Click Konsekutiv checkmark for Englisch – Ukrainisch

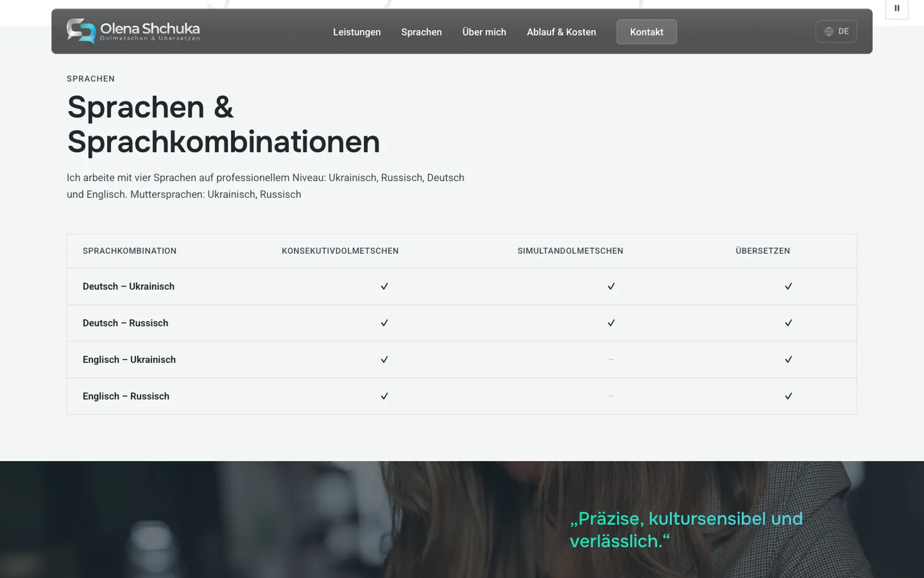coord(384,360)
